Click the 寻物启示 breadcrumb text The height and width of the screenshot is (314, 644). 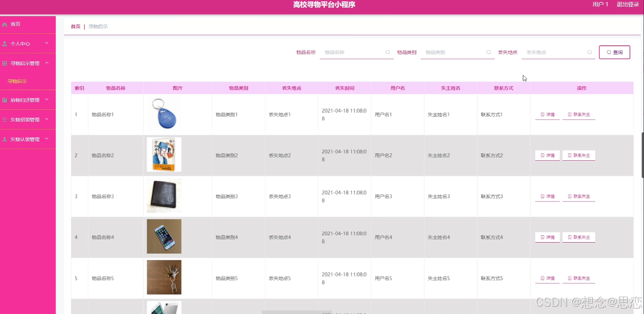(98, 27)
